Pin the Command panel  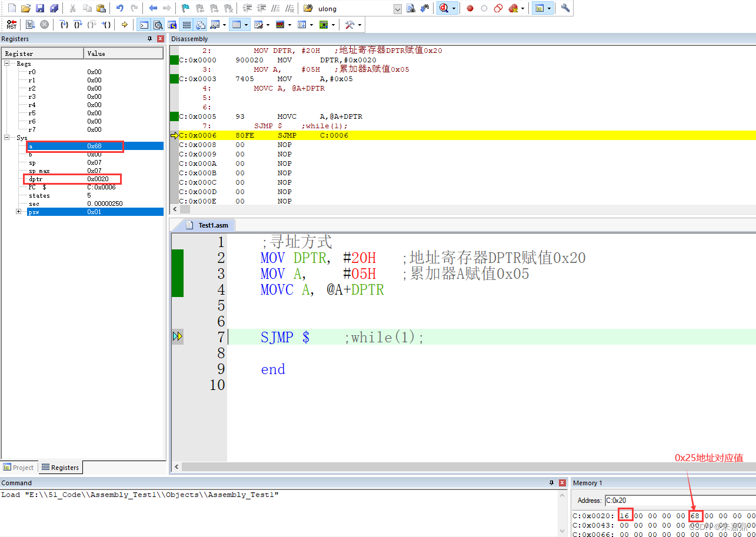tap(551, 483)
